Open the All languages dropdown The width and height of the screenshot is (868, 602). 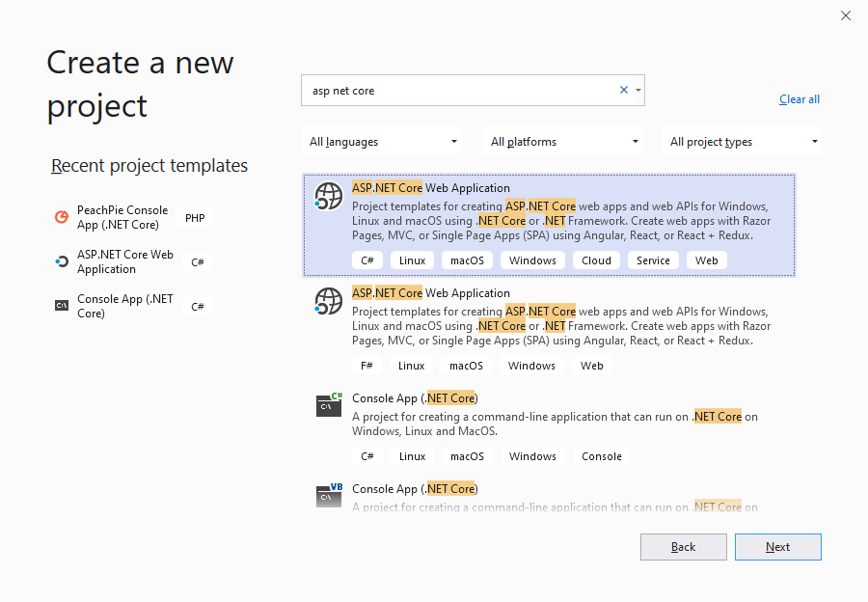coord(383,142)
